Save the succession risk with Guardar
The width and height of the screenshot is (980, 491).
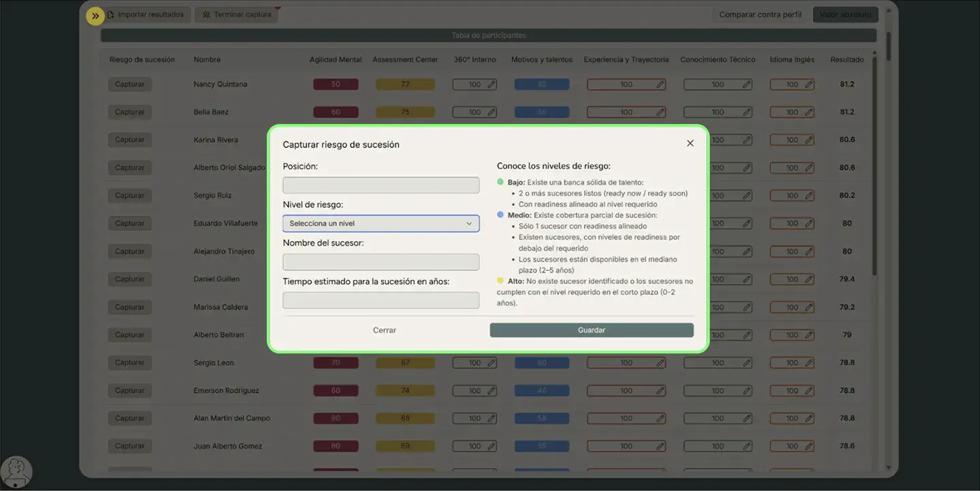point(591,330)
